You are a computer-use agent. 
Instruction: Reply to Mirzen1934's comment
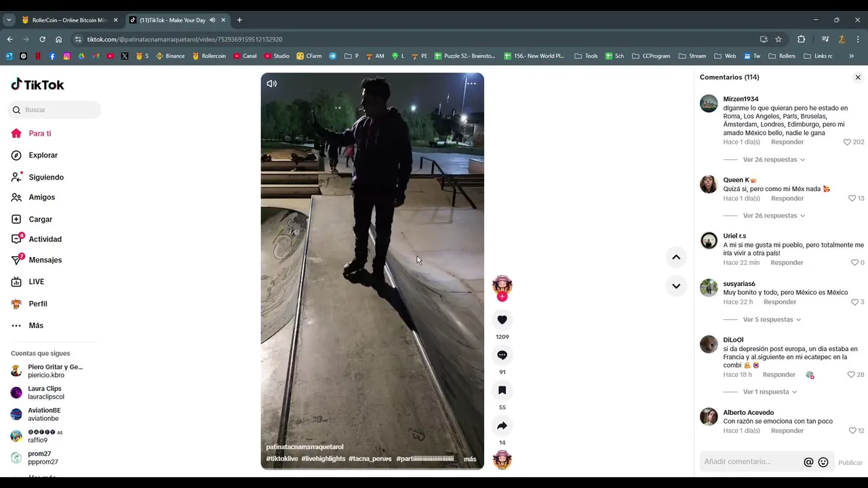coord(787,142)
